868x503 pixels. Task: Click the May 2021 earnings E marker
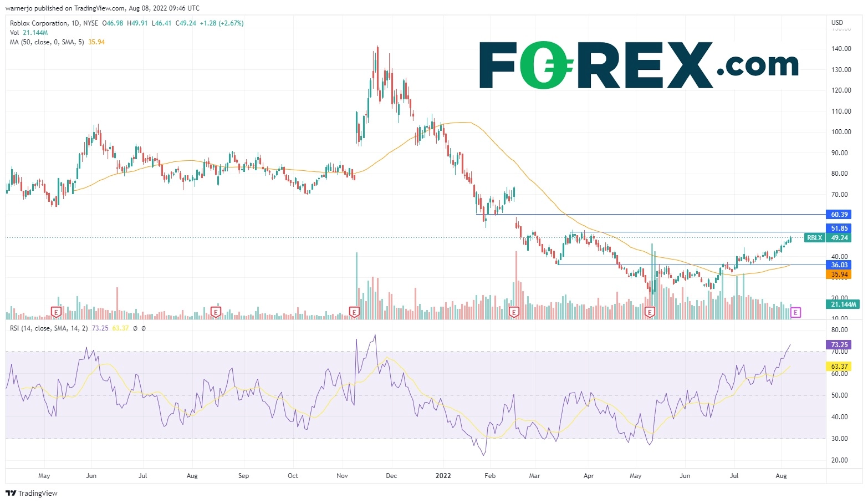pos(55,312)
